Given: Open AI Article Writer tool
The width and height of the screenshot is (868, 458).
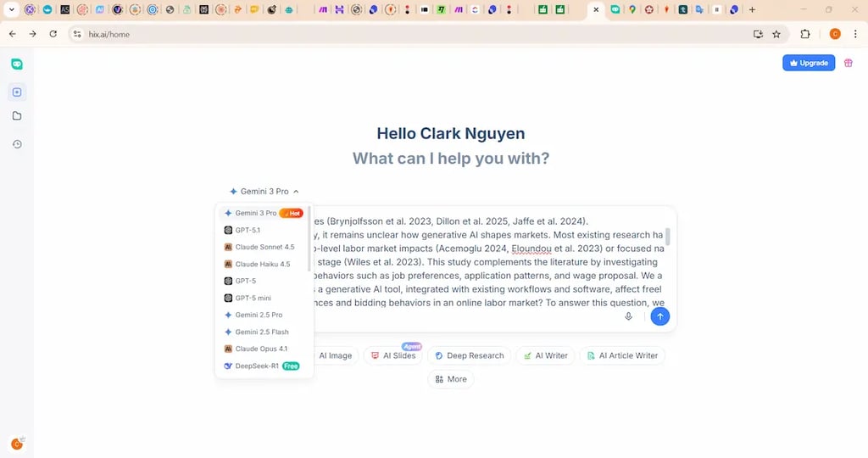Looking at the screenshot, I should 622,355.
